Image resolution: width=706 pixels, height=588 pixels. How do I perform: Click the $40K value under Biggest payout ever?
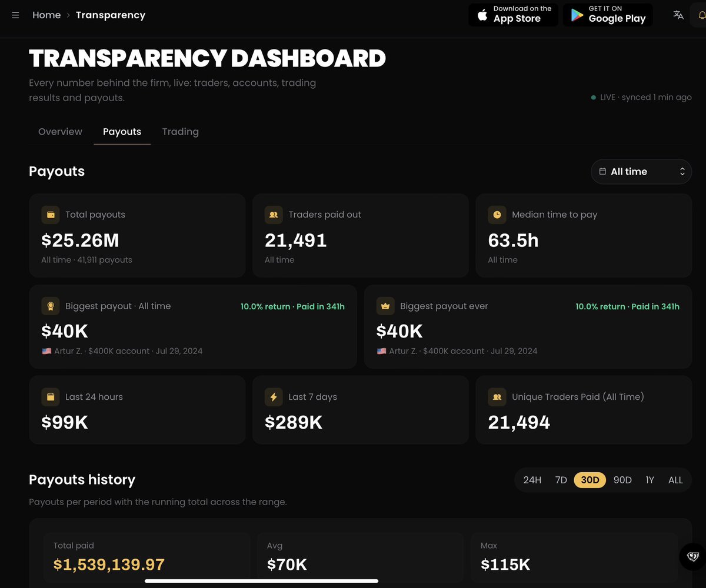pyautogui.click(x=399, y=331)
